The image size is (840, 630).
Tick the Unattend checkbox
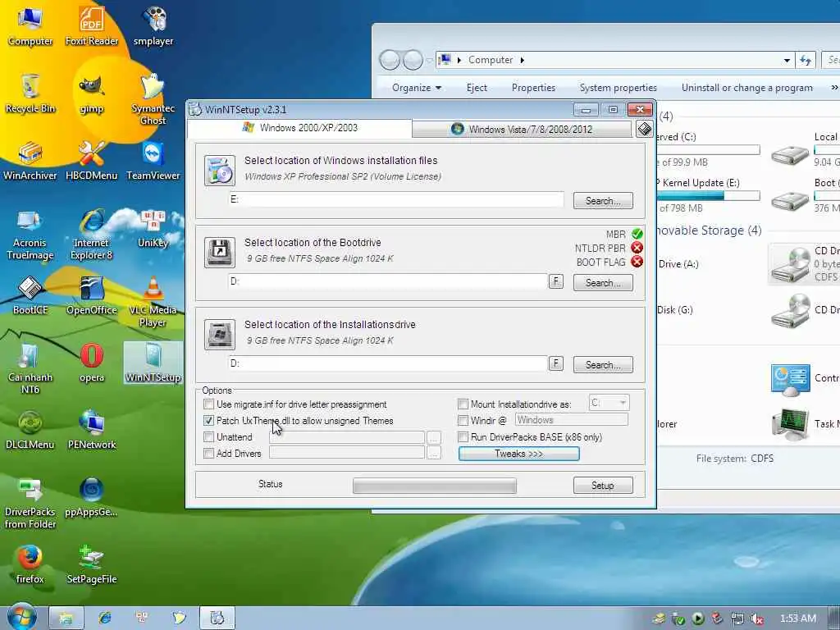pos(209,436)
